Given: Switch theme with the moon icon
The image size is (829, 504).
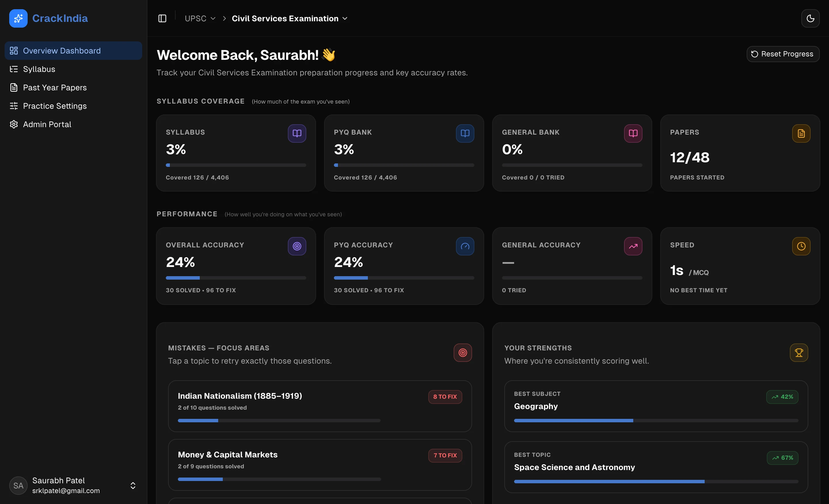Looking at the screenshot, I should click(x=810, y=18).
